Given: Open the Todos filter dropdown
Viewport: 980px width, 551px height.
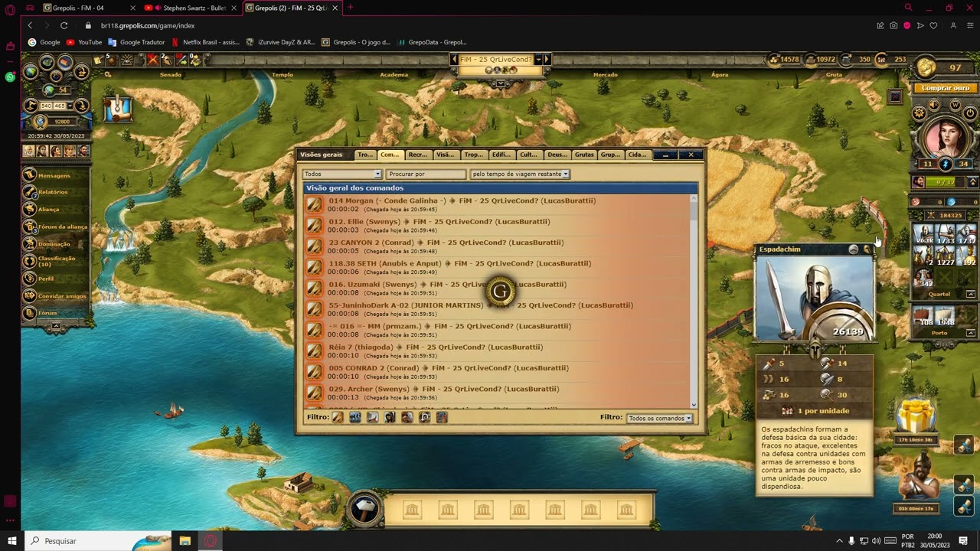Looking at the screenshot, I should coord(341,174).
